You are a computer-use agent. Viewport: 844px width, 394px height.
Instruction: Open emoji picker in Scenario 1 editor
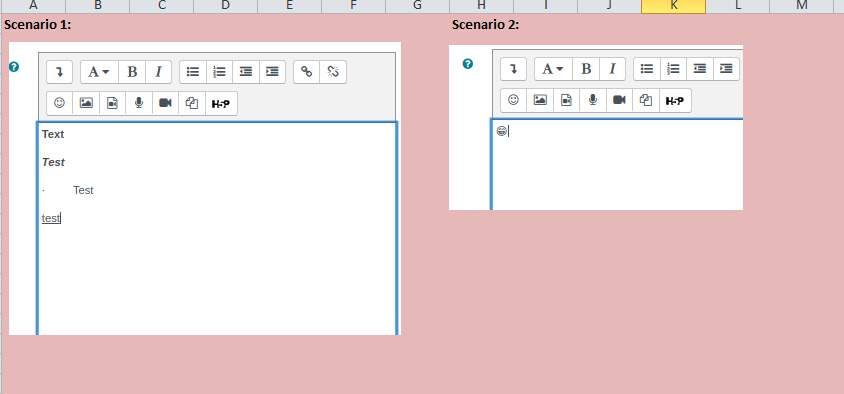tap(59, 103)
